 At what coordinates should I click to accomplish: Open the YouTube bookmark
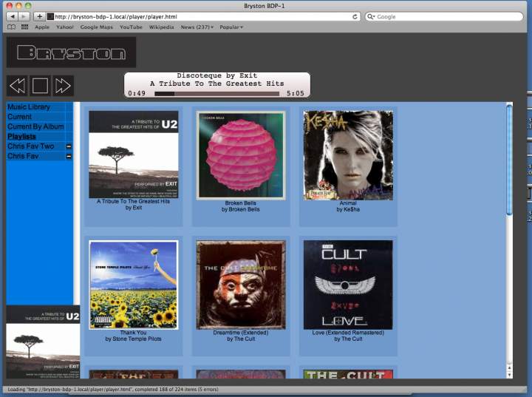click(x=131, y=27)
